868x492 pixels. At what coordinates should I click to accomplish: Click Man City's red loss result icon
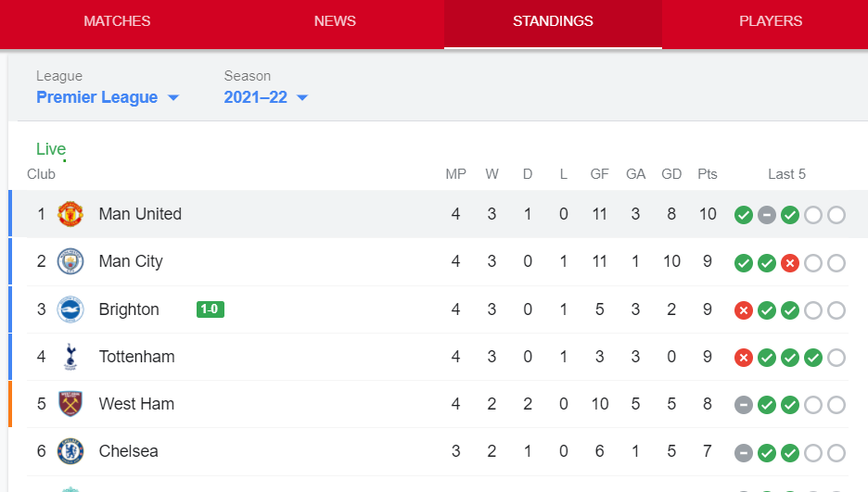[x=790, y=263]
